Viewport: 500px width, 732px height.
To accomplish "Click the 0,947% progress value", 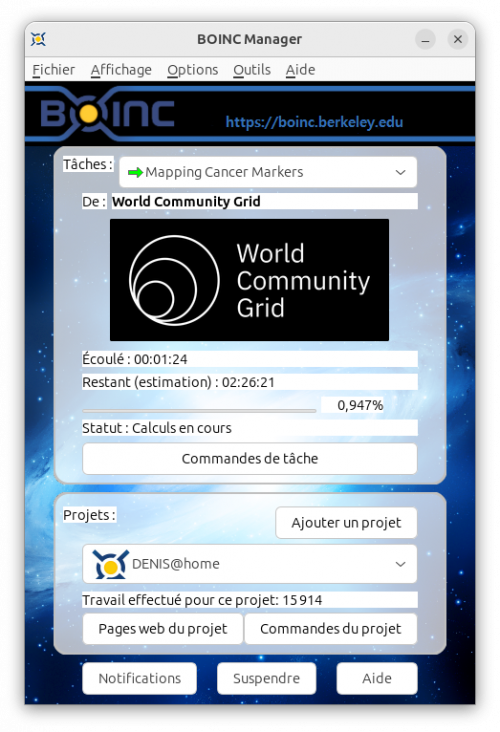I will 360,405.
